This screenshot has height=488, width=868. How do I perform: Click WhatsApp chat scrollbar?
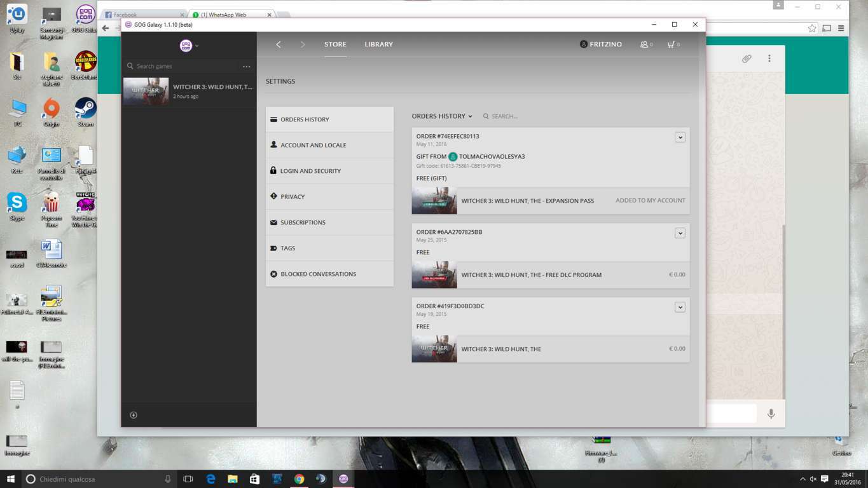(782, 311)
